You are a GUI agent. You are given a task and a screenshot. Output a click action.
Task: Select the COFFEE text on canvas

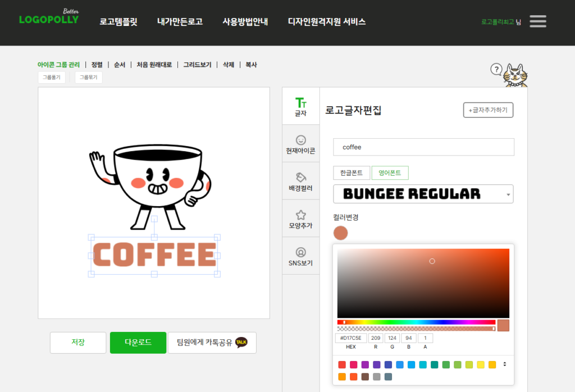(154, 255)
